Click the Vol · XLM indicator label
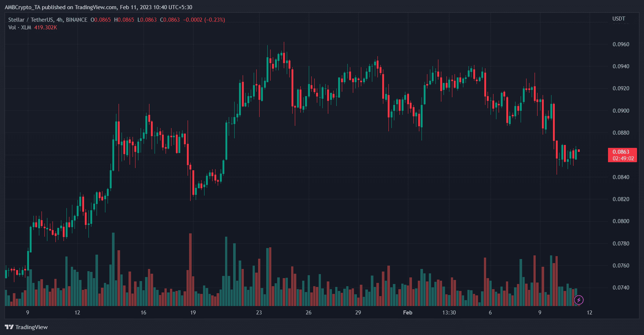The height and width of the screenshot is (335, 644). (x=20, y=28)
